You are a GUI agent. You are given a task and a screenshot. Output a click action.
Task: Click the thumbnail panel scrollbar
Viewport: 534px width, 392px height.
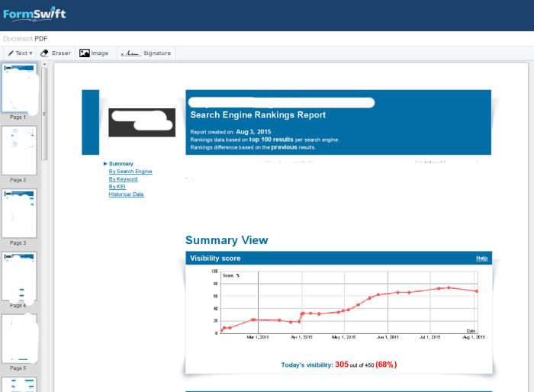44,114
